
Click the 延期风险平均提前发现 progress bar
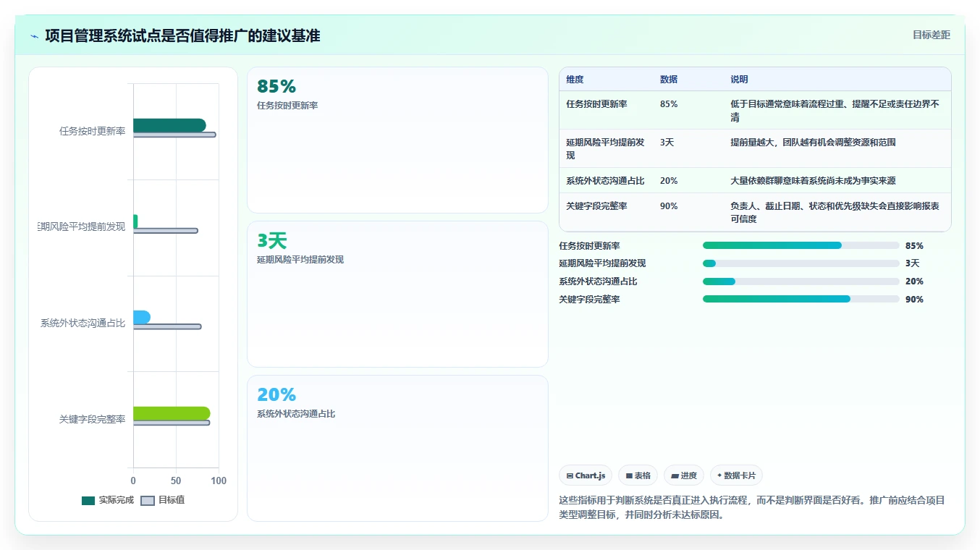click(x=801, y=263)
